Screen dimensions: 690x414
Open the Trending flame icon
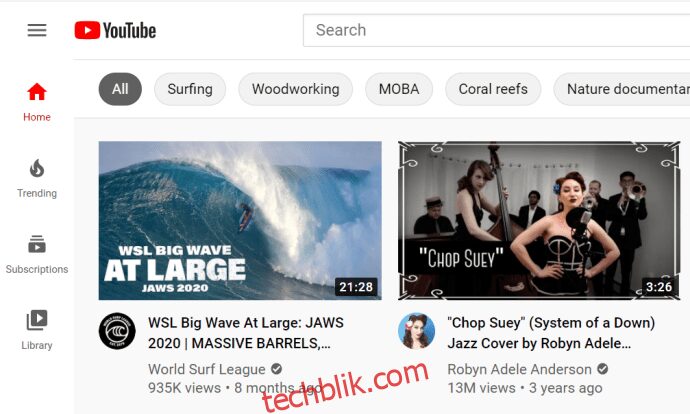(37, 169)
